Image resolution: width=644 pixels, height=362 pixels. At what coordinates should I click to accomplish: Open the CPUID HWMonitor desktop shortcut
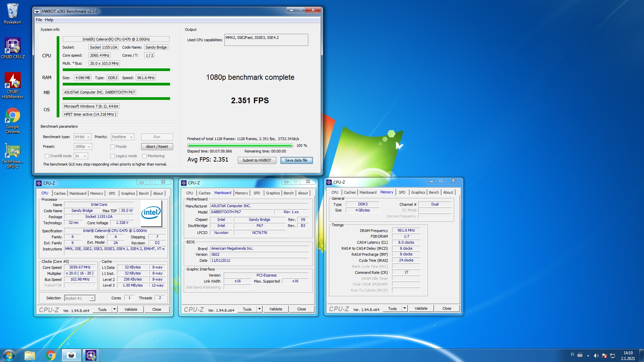coord(12,86)
